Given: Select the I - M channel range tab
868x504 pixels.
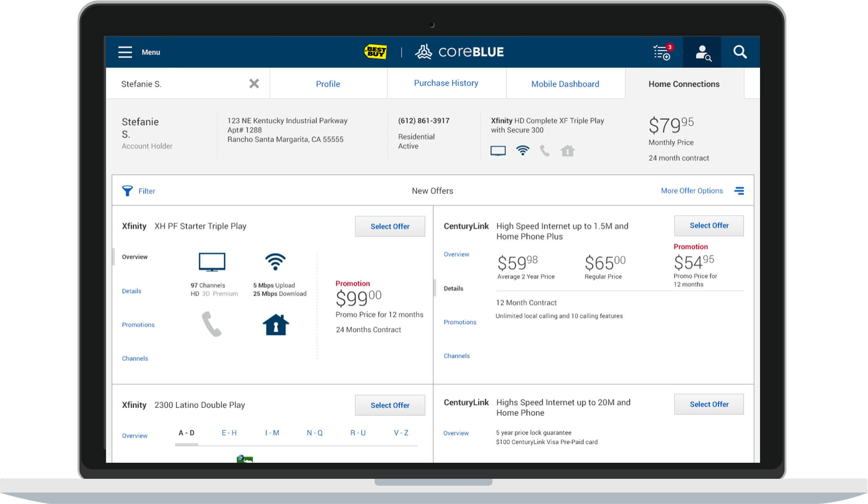Looking at the screenshot, I should coord(272,433).
